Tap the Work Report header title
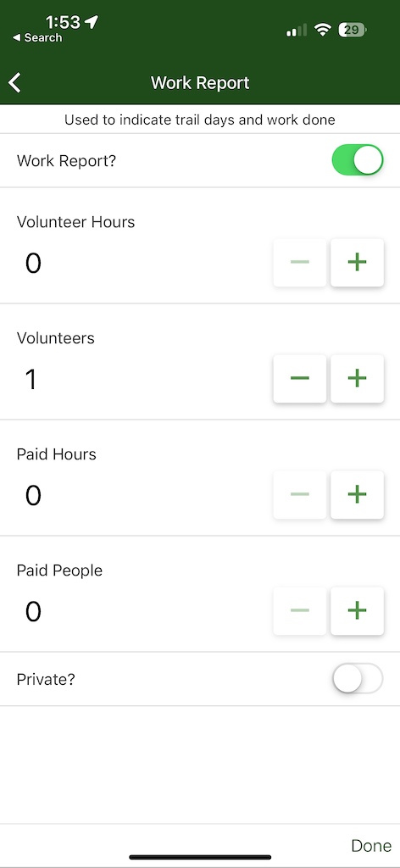 tap(200, 83)
